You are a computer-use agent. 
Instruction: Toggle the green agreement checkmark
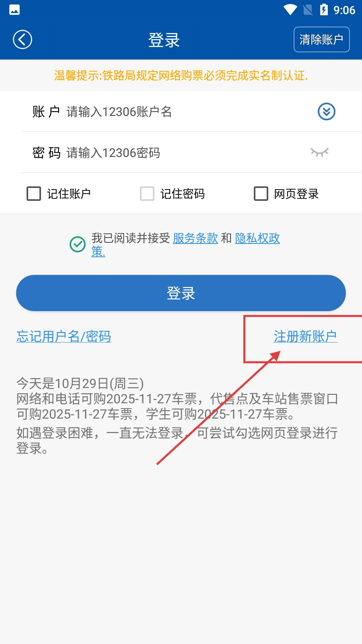pyautogui.click(x=78, y=244)
